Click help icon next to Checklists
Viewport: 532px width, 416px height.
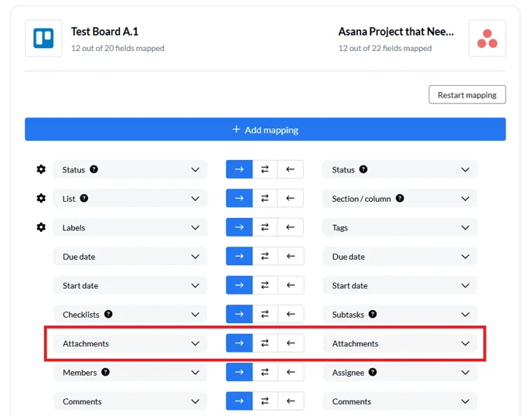(108, 315)
